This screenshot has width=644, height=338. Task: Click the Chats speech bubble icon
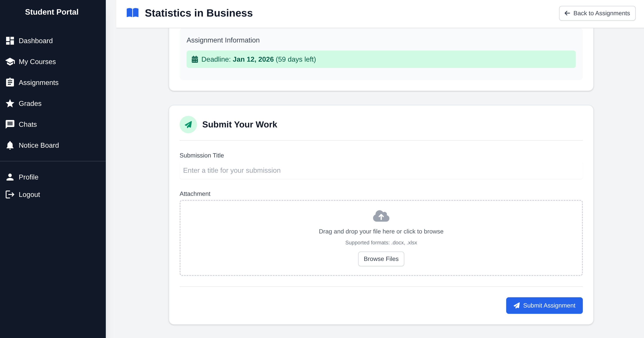pos(10,124)
